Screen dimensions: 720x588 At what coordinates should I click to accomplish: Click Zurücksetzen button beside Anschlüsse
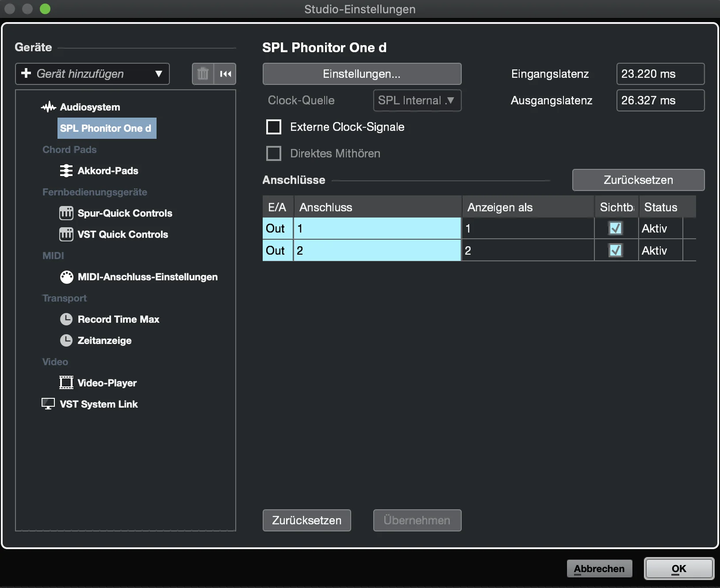pos(638,180)
